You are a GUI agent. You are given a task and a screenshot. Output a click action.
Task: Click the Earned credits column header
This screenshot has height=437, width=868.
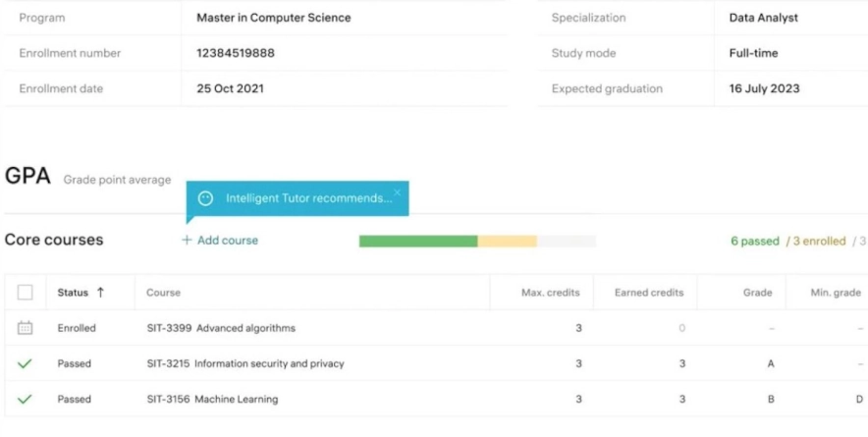(x=649, y=293)
